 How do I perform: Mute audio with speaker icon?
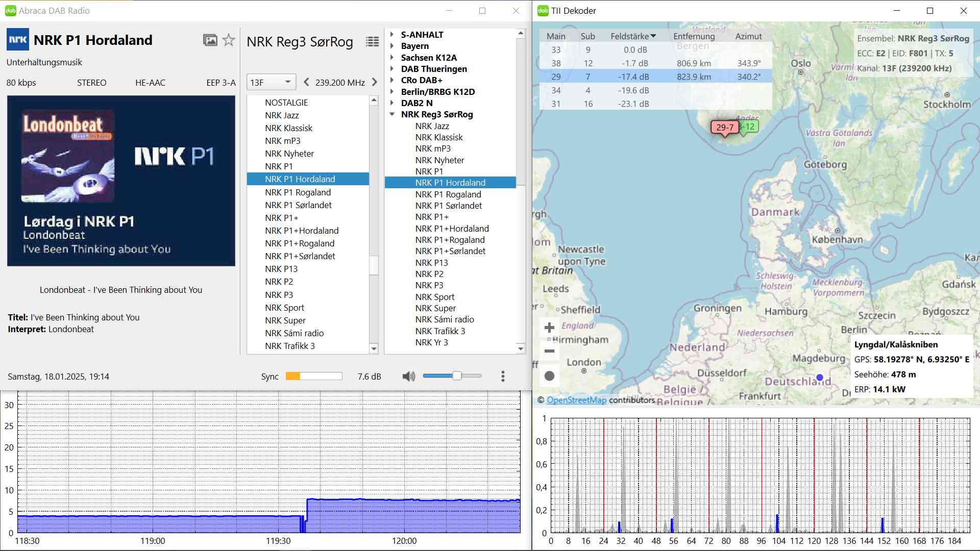(408, 377)
